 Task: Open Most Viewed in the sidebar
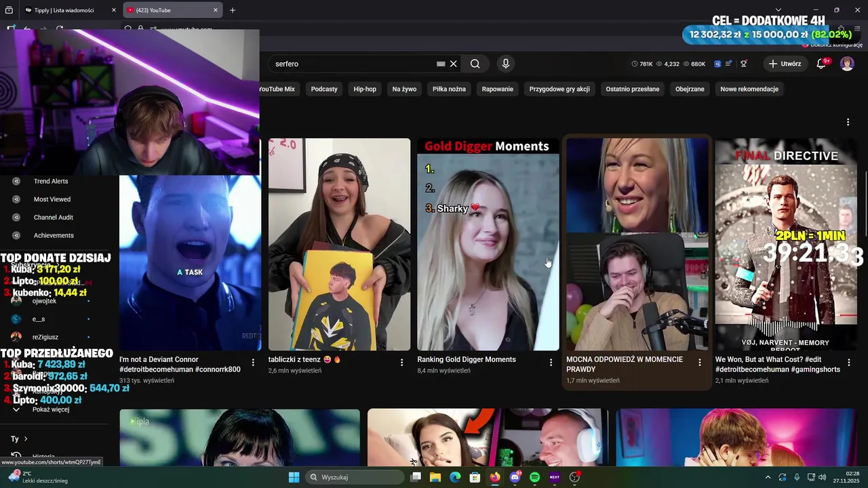tap(52, 199)
